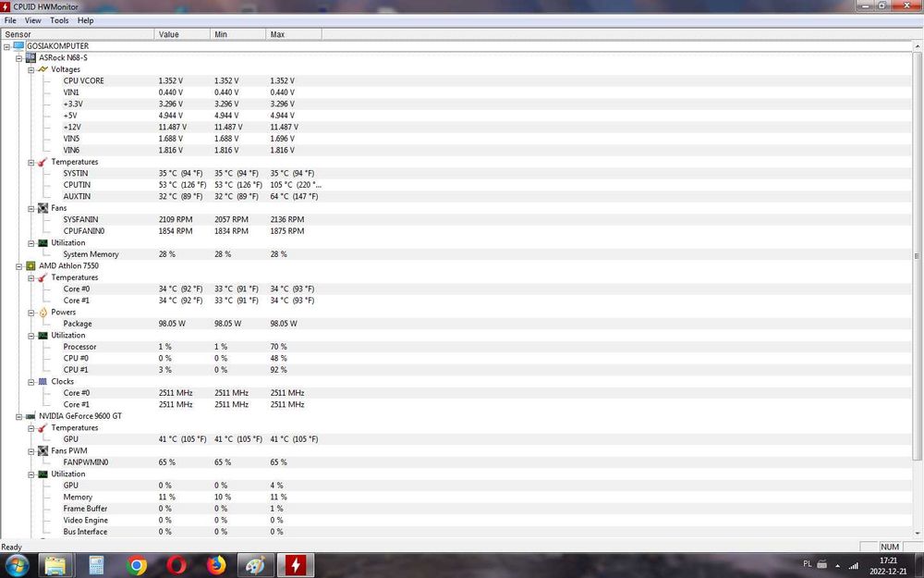Click taskbar clock showing 17:21
Image resolution: width=924 pixels, height=578 pixels.
pyautogui.click(x=887, y=566)
